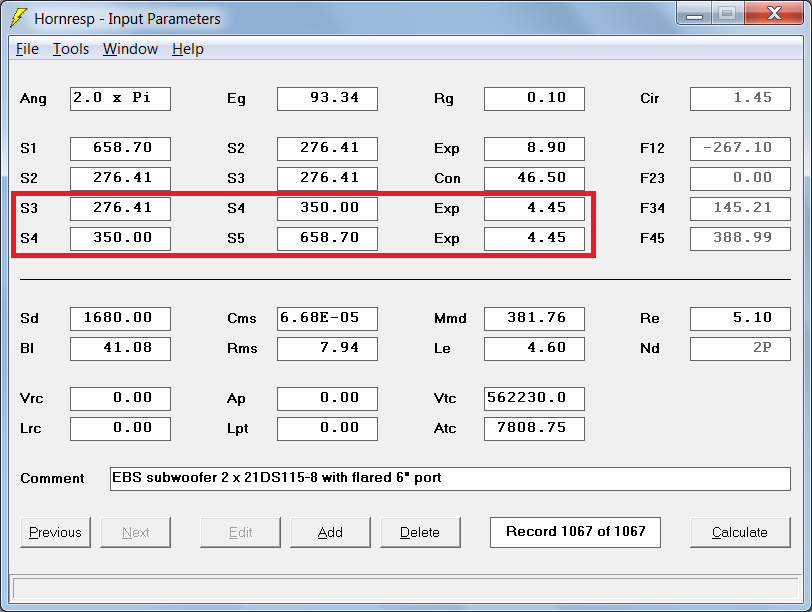This screenshot has height=612, width=812.
Task: Select the Sd field showing 1680.00
Action: coord(121,319)
